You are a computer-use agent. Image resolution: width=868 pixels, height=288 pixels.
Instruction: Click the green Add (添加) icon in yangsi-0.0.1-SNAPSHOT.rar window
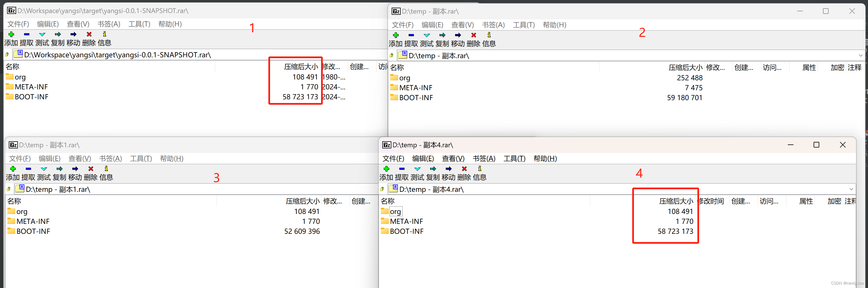coord(11,34)
